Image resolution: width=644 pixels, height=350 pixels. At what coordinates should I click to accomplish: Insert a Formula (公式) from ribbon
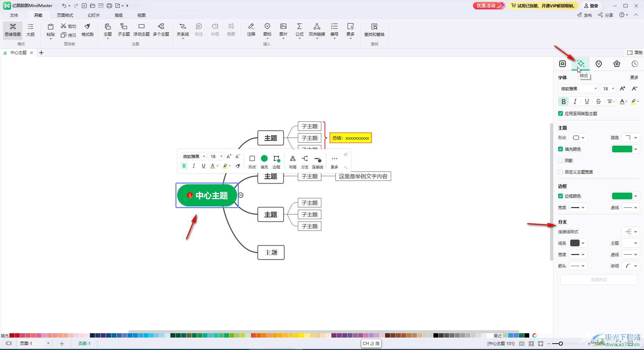pyautogui.click(x=299, y=30)
